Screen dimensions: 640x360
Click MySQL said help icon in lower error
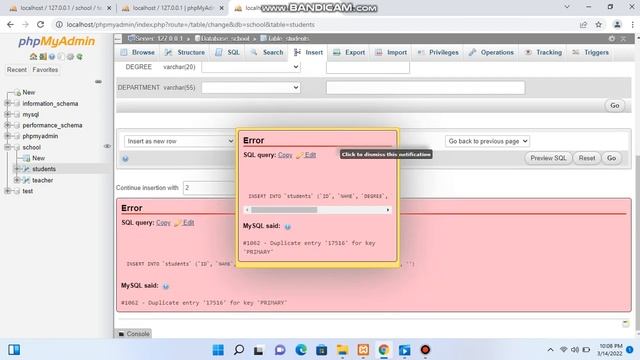tap(166, 286)
